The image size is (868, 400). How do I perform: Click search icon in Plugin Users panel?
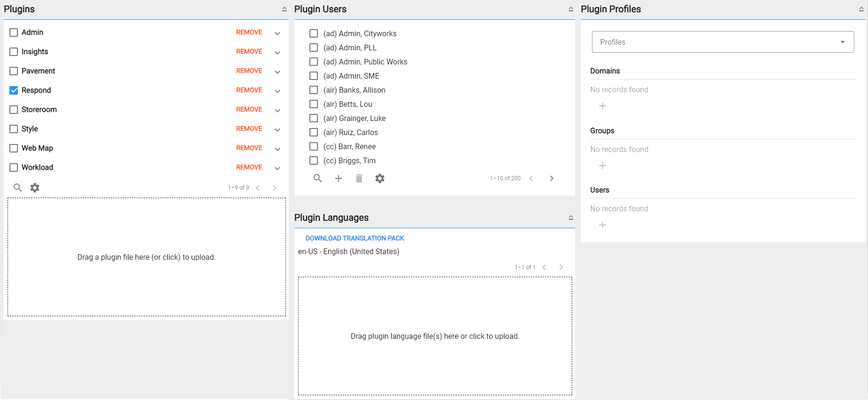[318, 178]
